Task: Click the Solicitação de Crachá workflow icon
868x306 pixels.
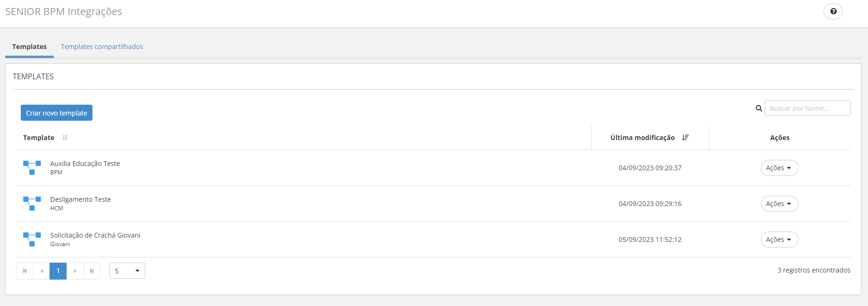Action: tap(32, 239)
